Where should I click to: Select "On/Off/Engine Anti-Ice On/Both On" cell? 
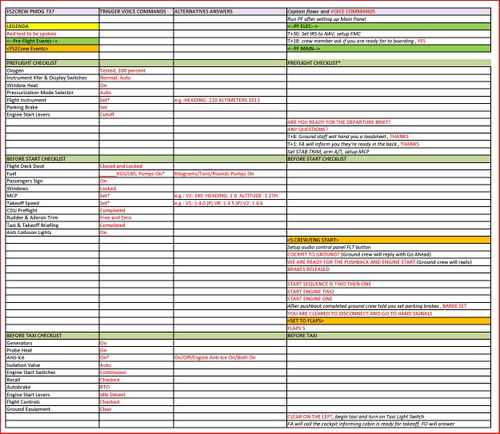click(x=230, y=358)
